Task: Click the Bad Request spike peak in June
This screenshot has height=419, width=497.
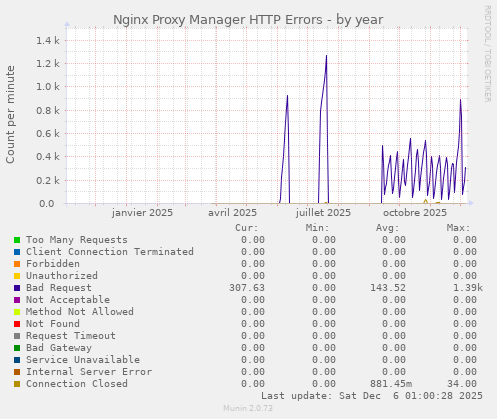Action: [287, 96]
